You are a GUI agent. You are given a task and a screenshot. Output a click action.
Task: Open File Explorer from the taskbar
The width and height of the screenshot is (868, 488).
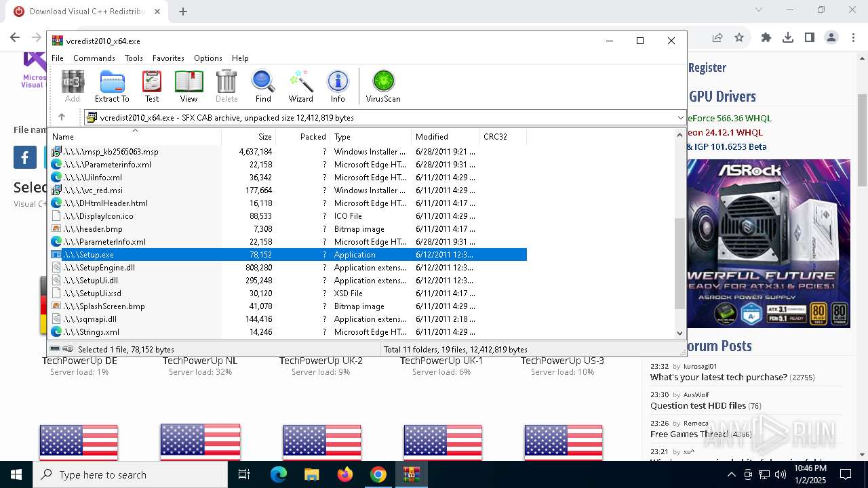tap(311, 474)
